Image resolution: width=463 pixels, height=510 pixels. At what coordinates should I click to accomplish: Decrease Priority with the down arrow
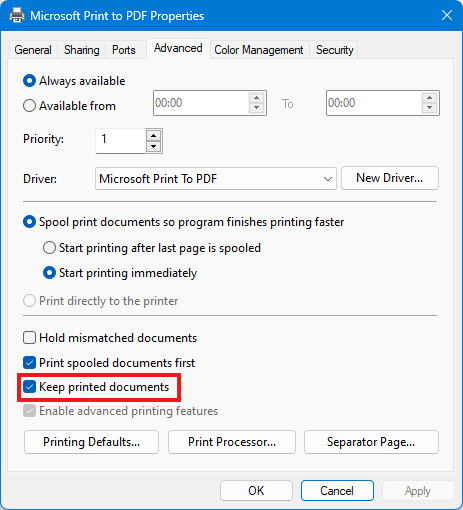[x=153, y=146]
